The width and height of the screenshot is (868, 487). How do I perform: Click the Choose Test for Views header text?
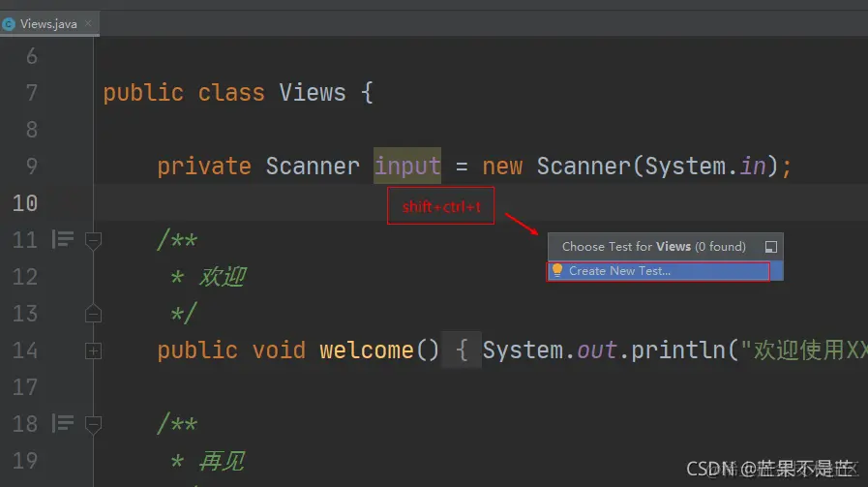(654, 247)
